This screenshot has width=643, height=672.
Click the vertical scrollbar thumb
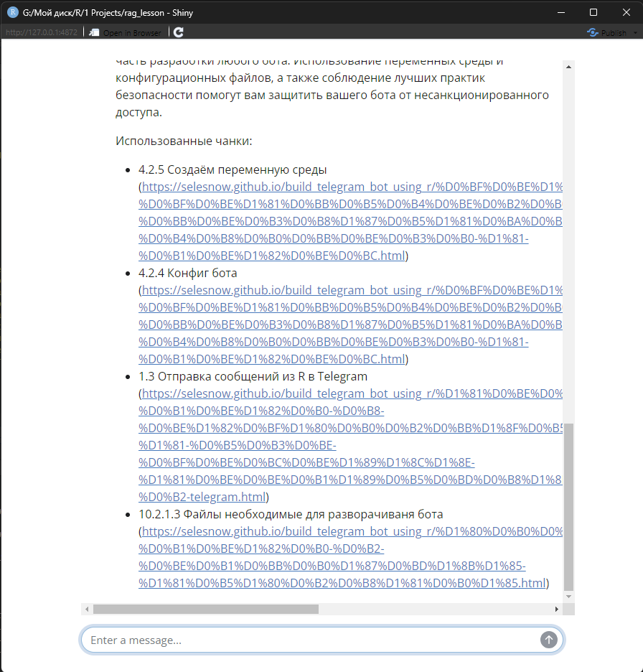(569, 506)
